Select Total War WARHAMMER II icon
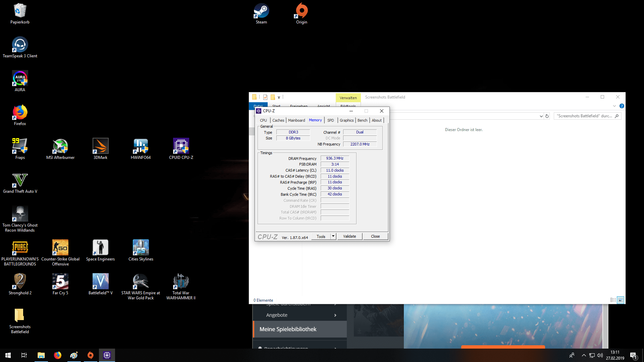Viewport: 644px width, 362px height. 181,287
